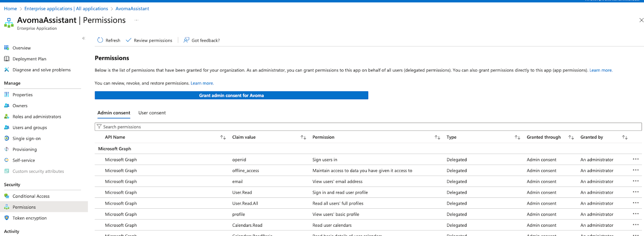
Task: Click the search filter funnel icon
Action: point(99,126)
